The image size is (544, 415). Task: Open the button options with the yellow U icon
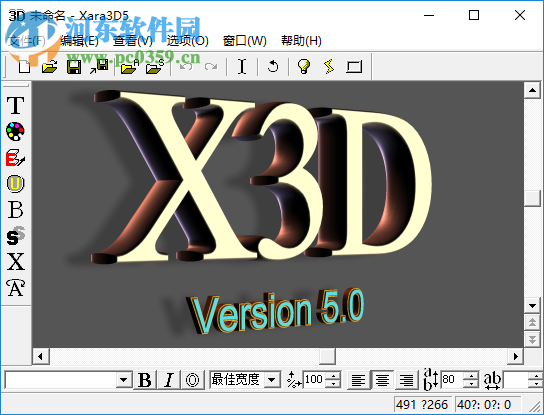point(16,184)
